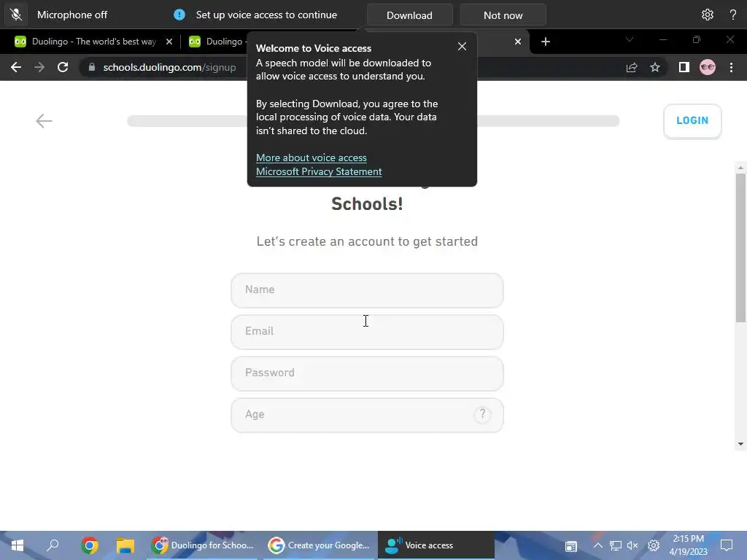Open Windows Start menu

[18, 545]
